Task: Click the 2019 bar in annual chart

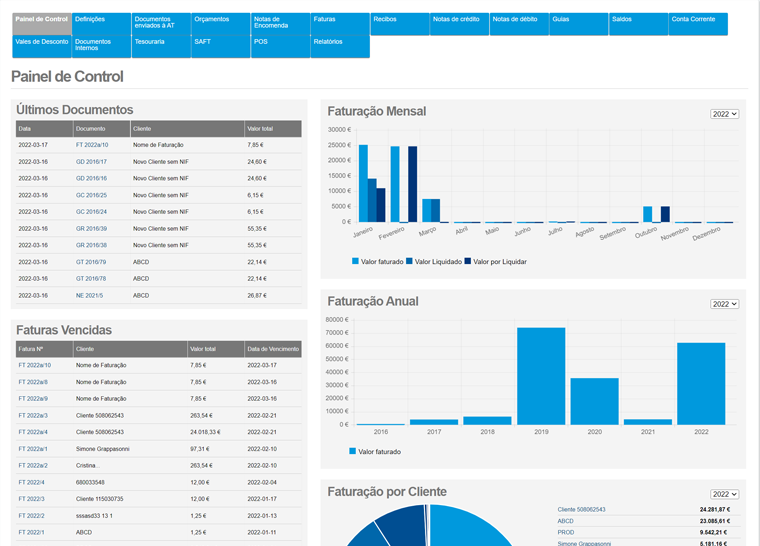Action: coord(541,376)
